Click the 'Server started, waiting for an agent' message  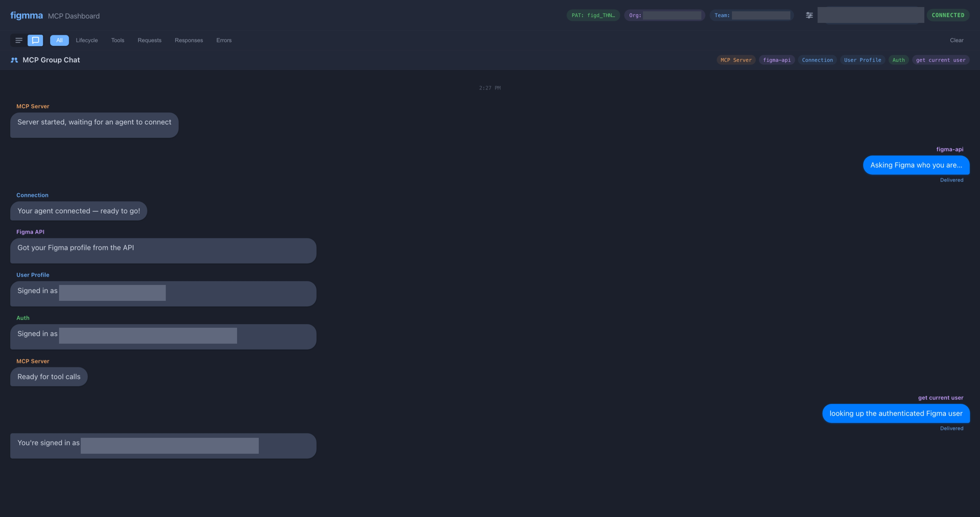[x=94, y=125]
